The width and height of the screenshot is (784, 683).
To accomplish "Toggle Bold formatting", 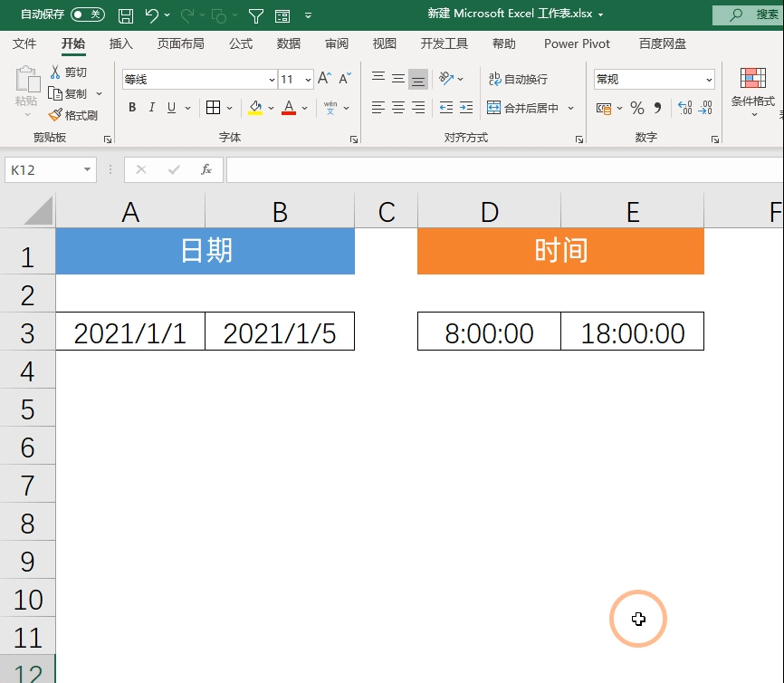I will (132, 107).
